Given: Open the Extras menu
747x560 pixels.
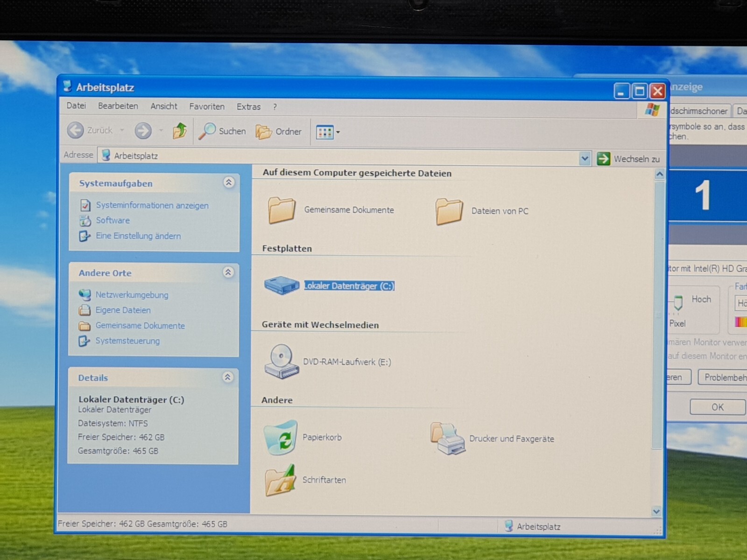Looking at the screenshot, I should (x=248, y=107).
